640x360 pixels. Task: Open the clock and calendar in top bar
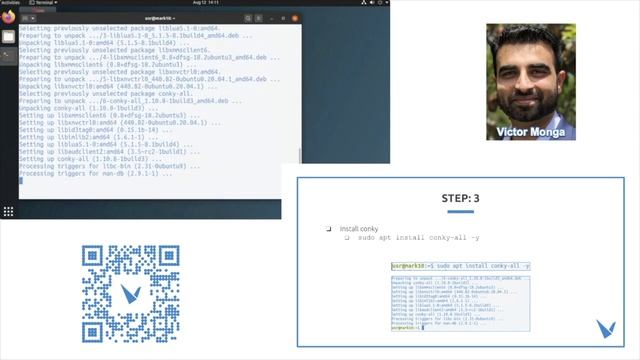tap(206, 2)
